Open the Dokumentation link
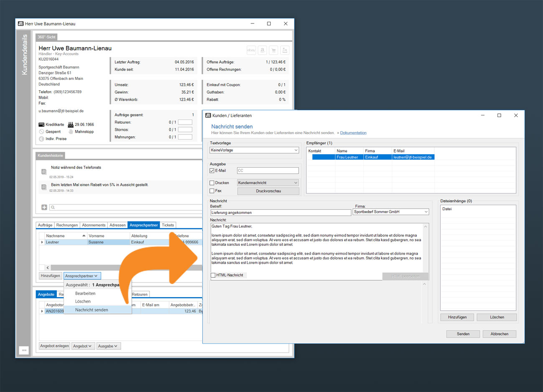 pyautogui.click(x=353, y=133)
